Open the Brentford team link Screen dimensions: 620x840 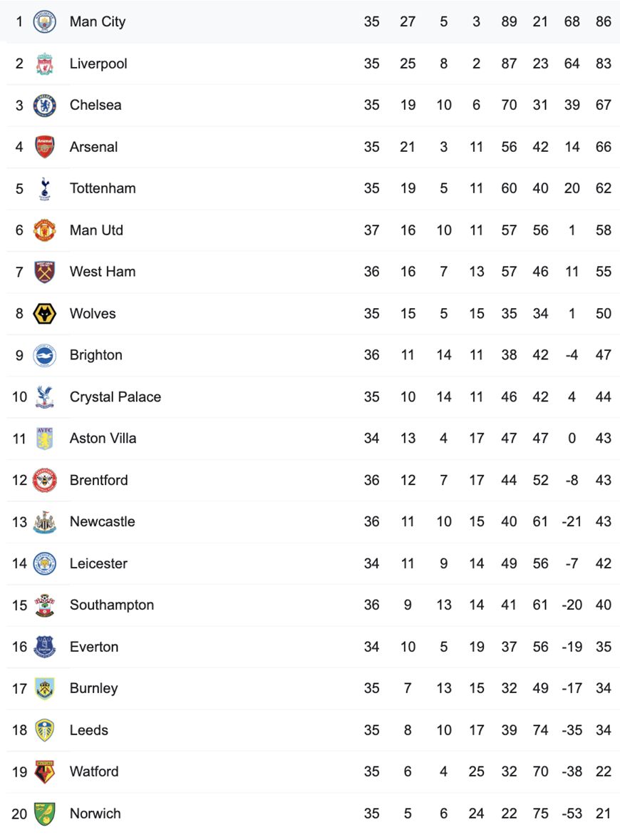98,480
